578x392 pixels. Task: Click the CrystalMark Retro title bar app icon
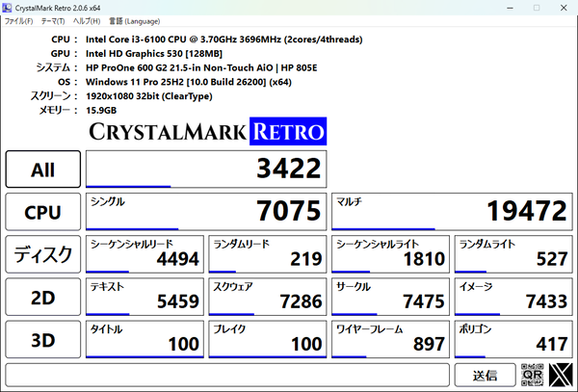coord(7,8)
